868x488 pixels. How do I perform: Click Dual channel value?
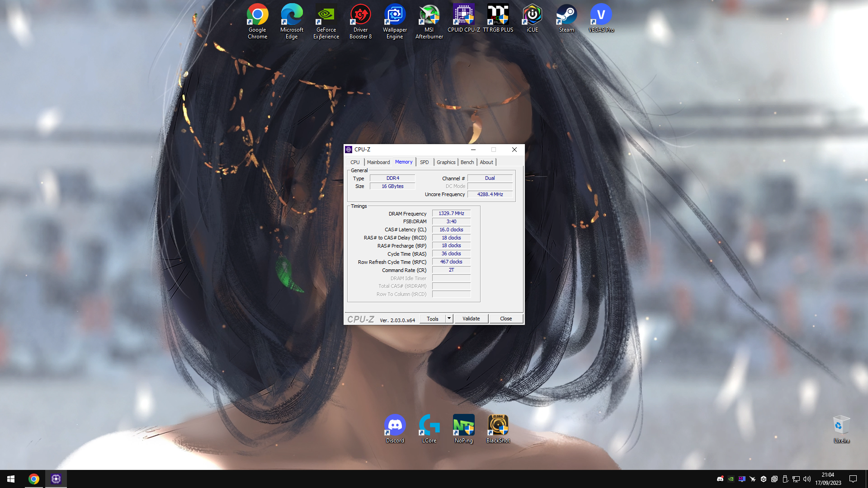click(490, 178)
